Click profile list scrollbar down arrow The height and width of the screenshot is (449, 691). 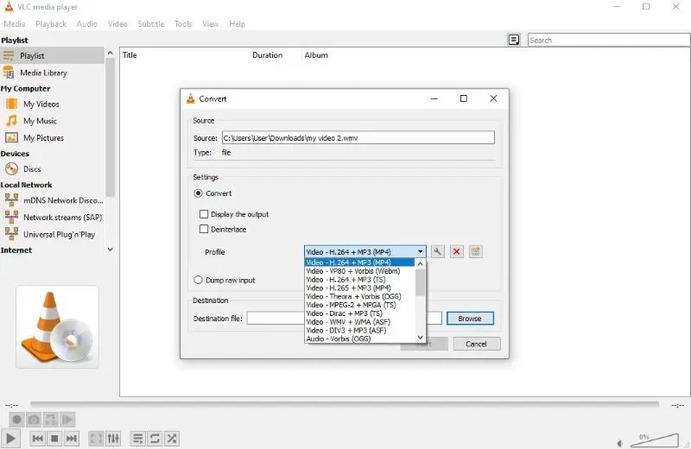tap(420, 338)
